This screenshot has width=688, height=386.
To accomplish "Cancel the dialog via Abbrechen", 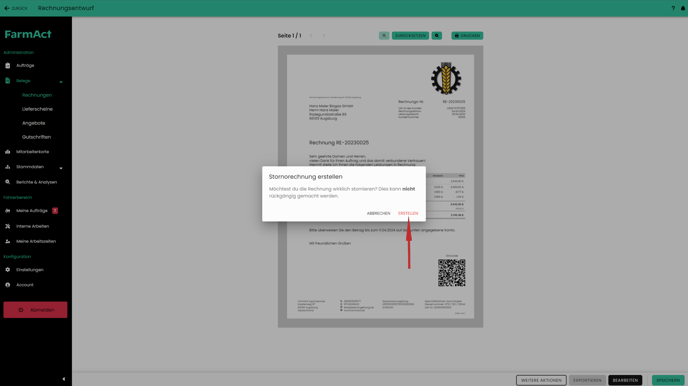I will (x=378, y=213).
